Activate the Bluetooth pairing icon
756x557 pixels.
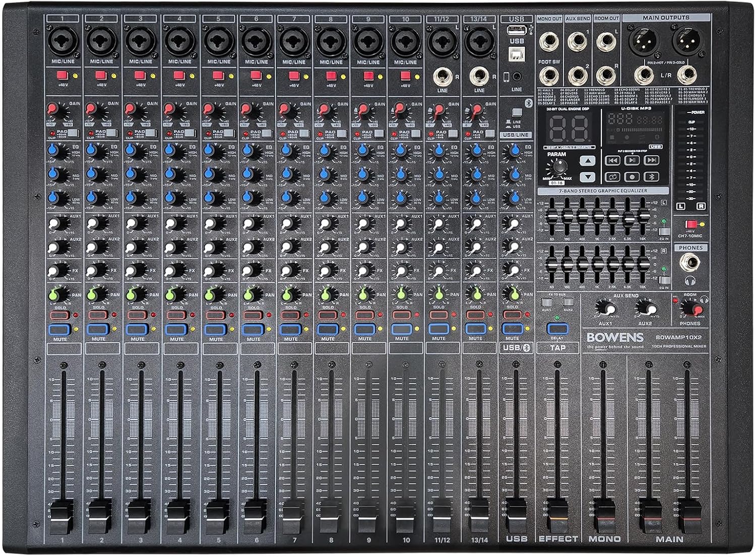[x=651, y=177]
